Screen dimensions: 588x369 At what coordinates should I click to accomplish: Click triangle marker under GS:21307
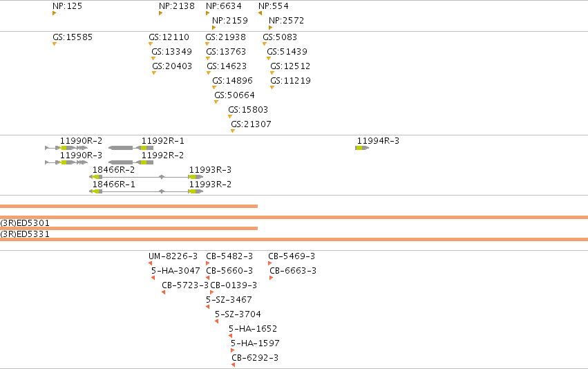[233, 131]
